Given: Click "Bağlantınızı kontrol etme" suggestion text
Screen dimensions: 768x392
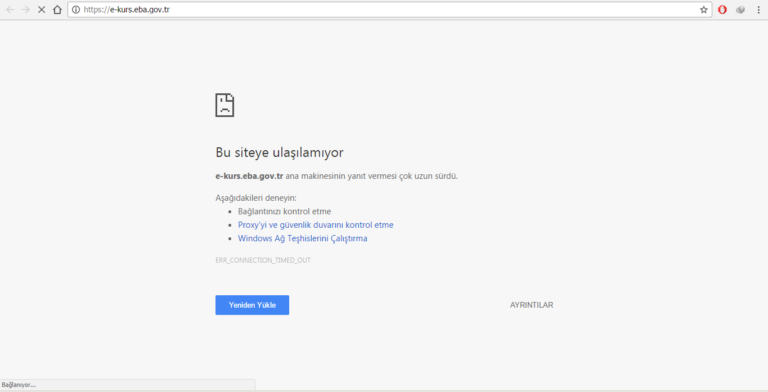Looking at the screenshot, I should pos(285,212).
